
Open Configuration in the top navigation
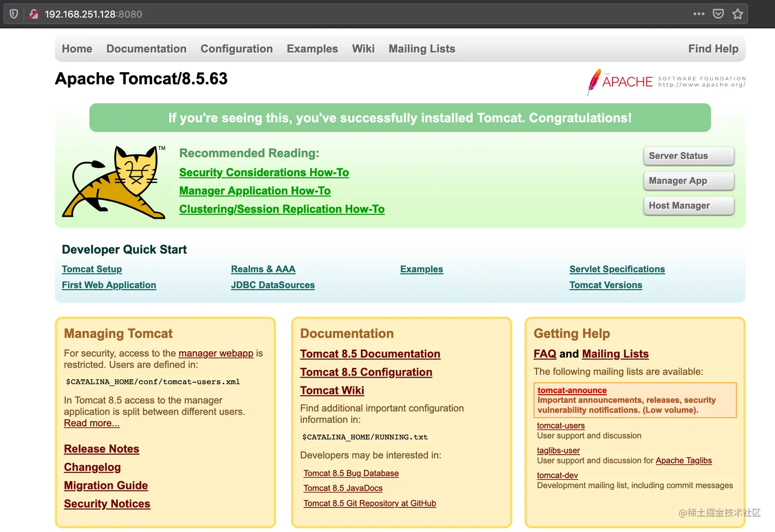point(236,49)
